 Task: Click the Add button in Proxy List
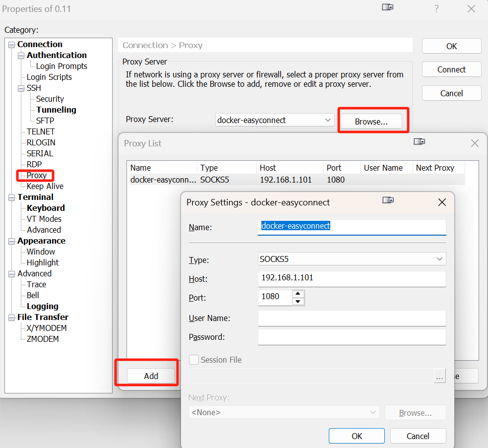pyautogui.click(x=150, y=376)
